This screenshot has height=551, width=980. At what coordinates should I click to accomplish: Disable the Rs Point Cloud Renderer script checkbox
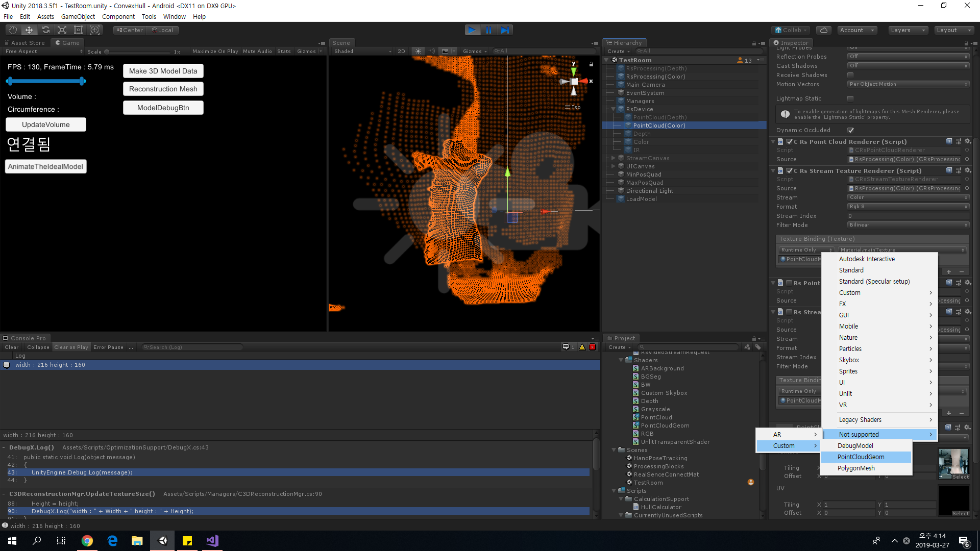790,141
